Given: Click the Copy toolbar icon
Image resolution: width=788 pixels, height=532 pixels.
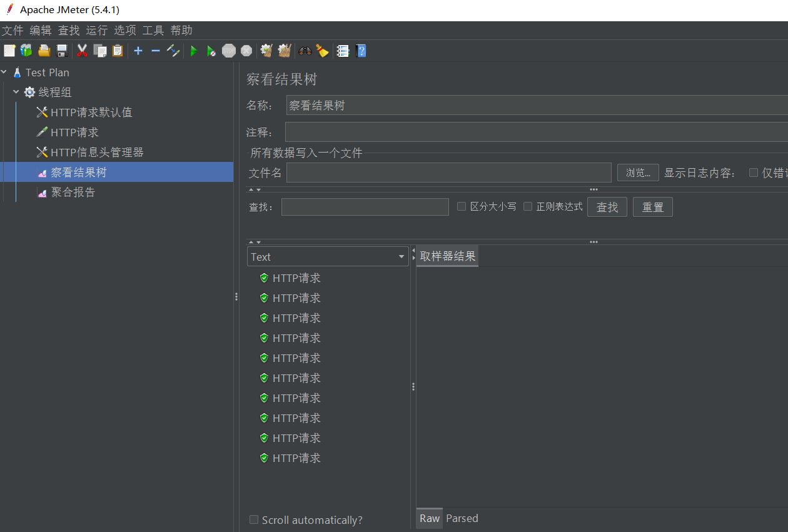Looking at the screenshot, I should coord(99,51).
